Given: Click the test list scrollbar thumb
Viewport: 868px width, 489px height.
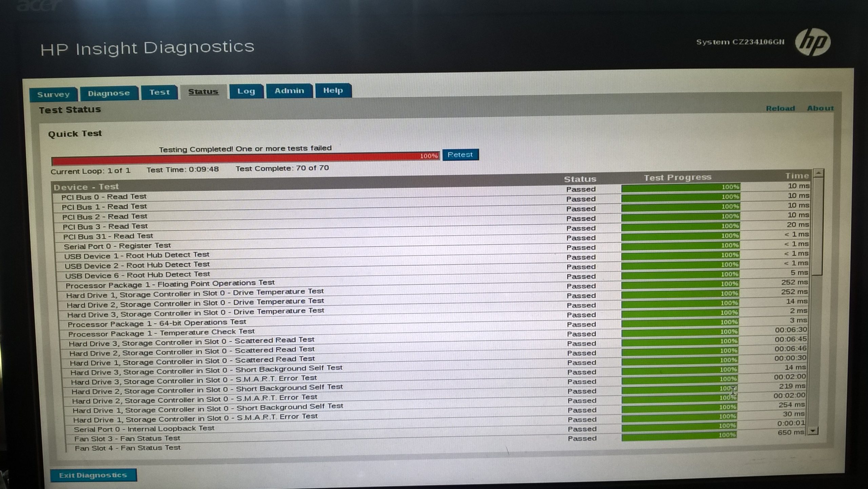Looking at the screenshot, I should tap(817, 227).
